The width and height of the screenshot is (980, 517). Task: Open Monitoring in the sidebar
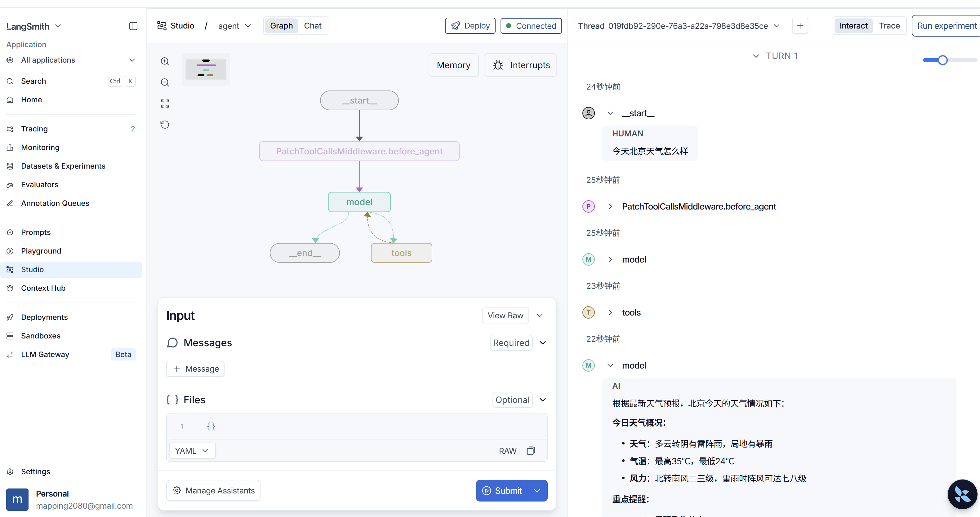tap(71, 147)
